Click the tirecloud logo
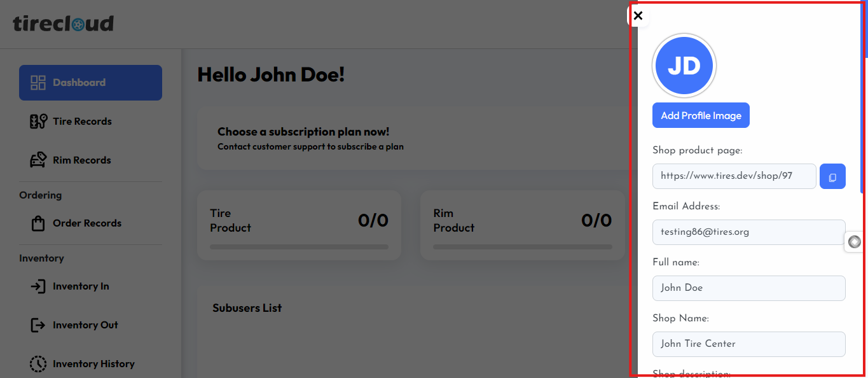Screen dimensions: 868x378 click(x=63, y=24)
